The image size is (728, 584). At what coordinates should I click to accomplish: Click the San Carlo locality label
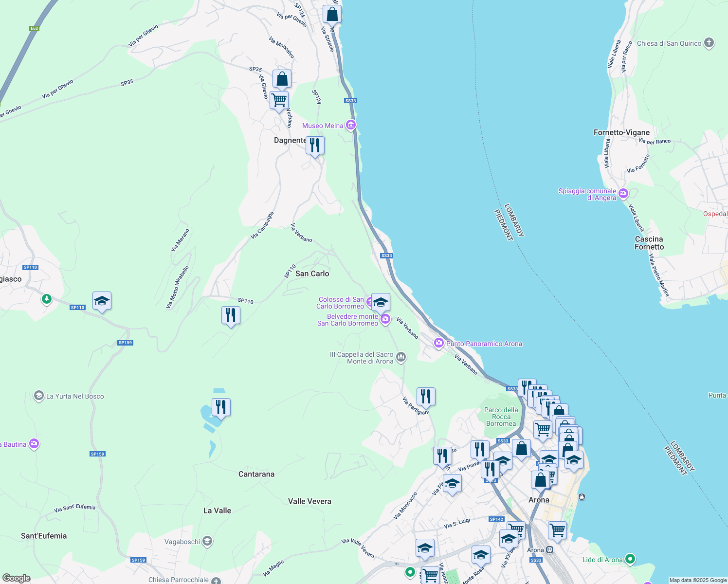coord(312,274)
